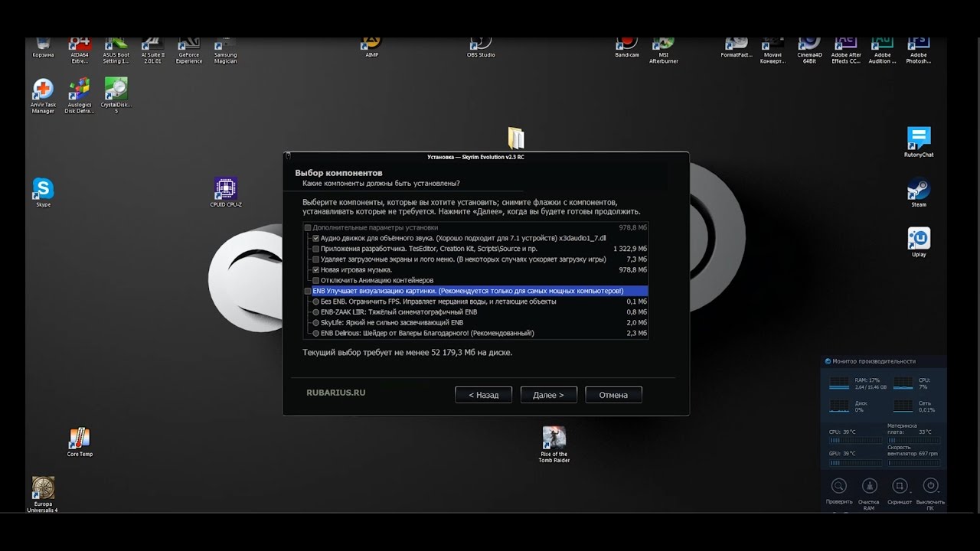Select the CPUID CPU-Z desktop icon

226,193
